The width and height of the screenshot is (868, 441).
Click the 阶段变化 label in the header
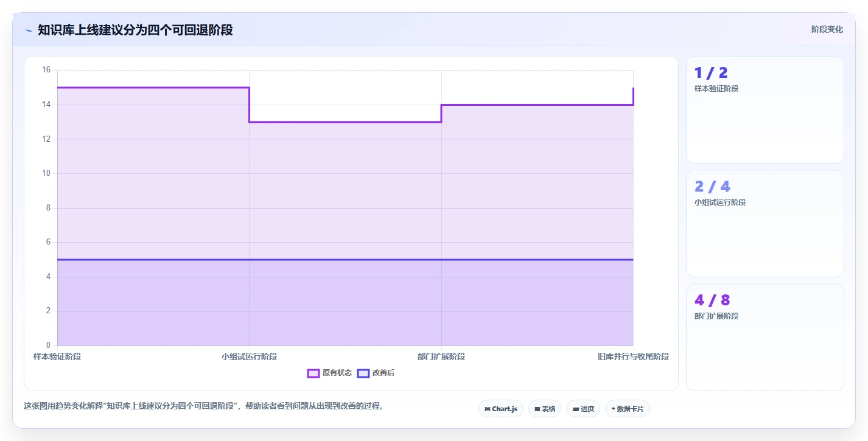coord(827,29)
